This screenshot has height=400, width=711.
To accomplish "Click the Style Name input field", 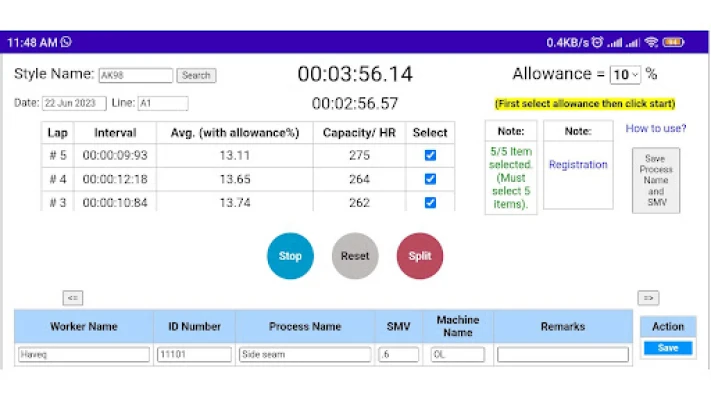I will pyautogui.click(x=135, y=75).
